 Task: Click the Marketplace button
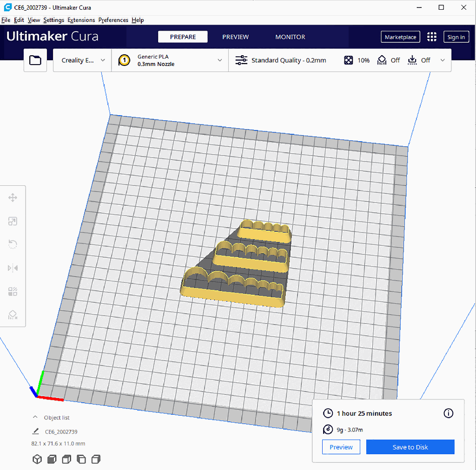coord(400,37)
